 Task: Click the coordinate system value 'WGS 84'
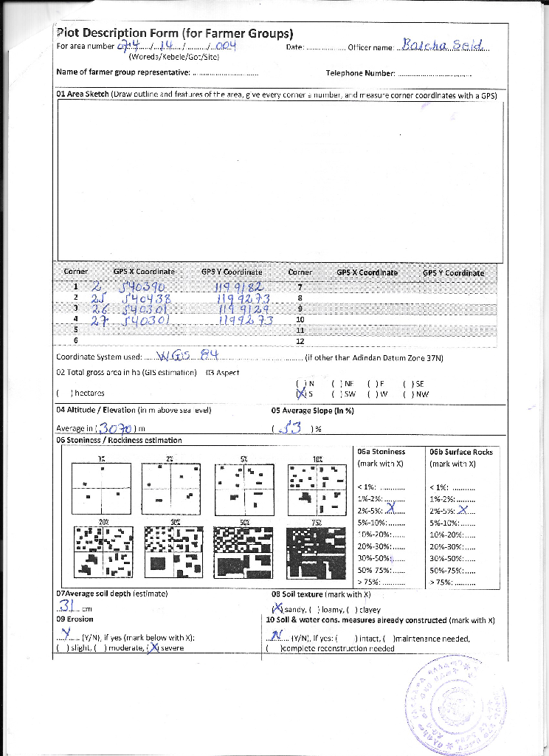pos(188,355)
